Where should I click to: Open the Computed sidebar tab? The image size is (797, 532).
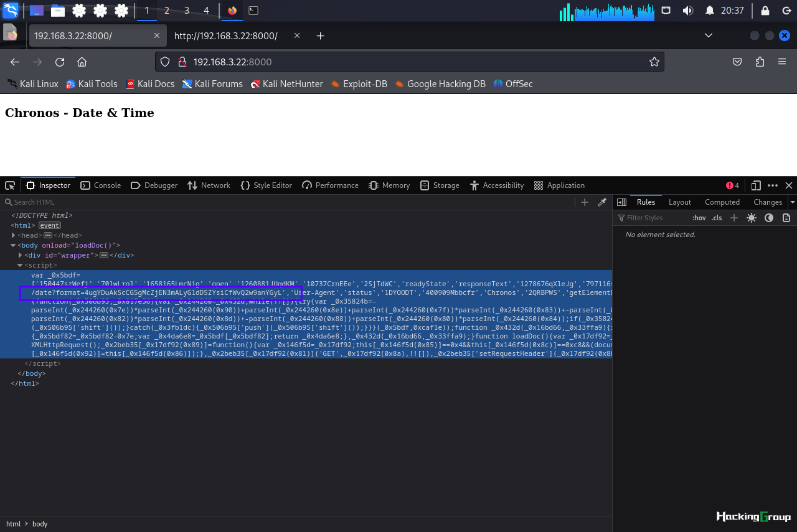coord(722,202)
